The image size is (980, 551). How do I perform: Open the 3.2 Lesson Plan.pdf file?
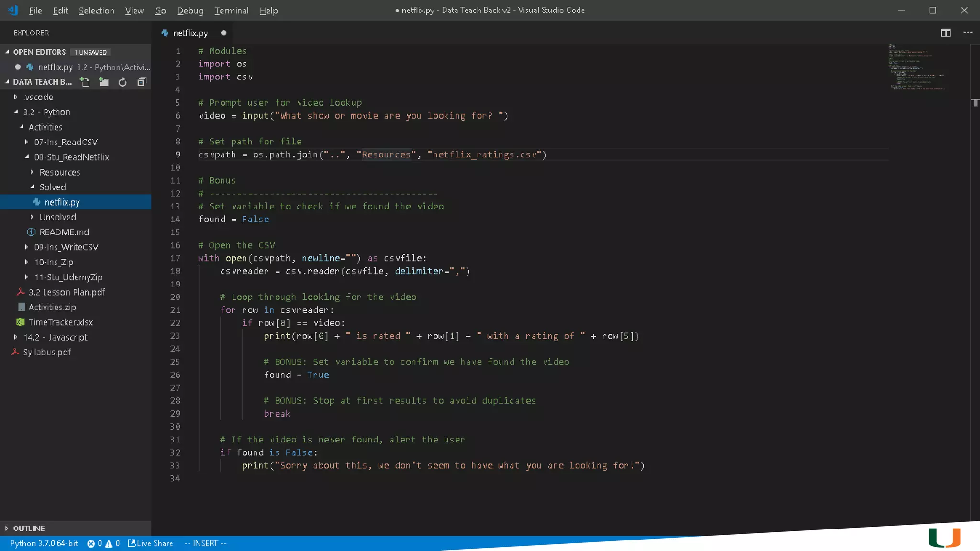67,292
